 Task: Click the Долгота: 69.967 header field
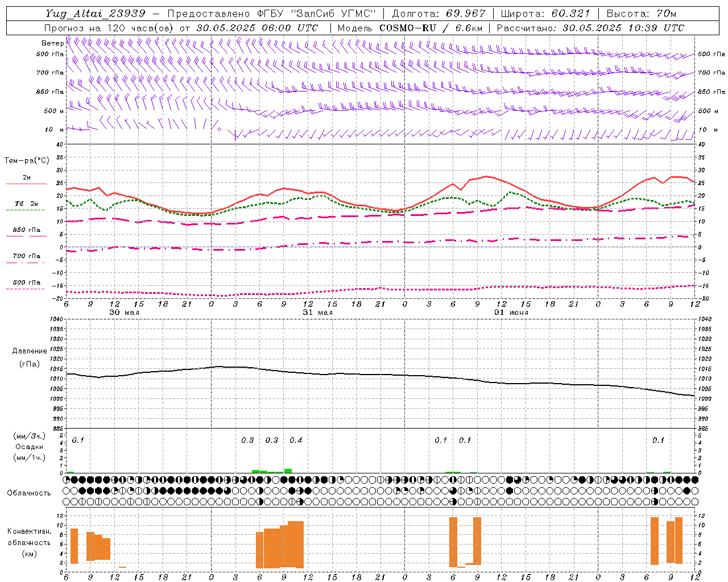point(439,14)
